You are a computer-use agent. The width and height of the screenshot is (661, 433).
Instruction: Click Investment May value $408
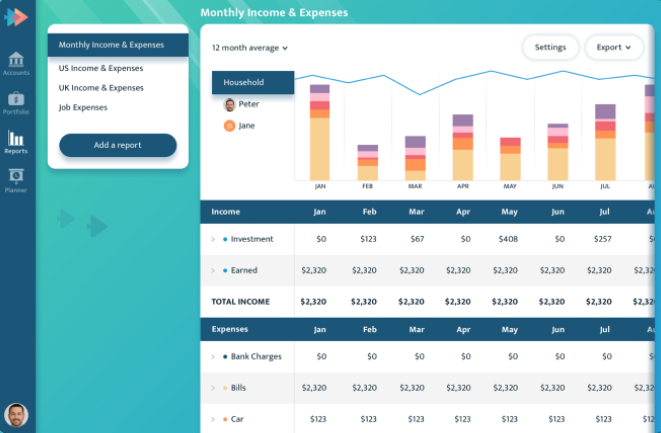(x=508, y=239)
